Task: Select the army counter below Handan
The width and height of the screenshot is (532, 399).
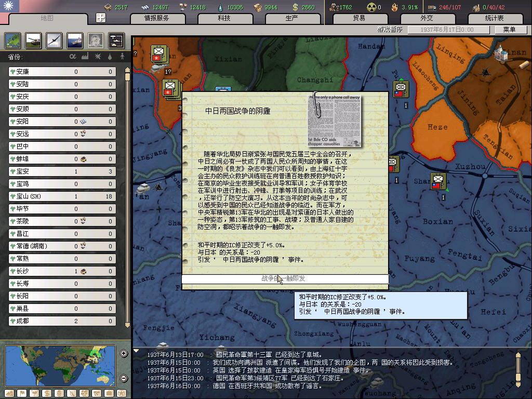Action: click(401, 89)
